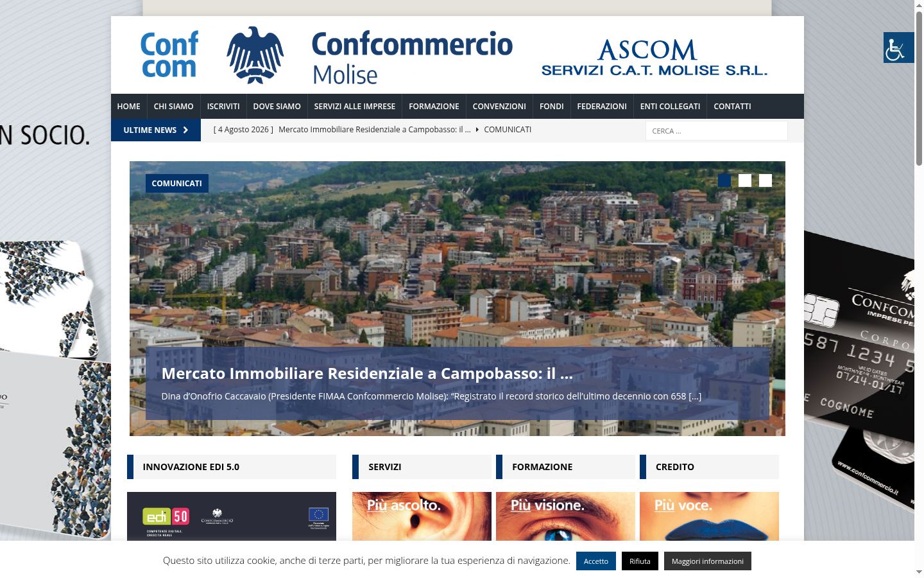Open the Enti Collegati menu
Viewport: 924px width, 578px height.
pos(670,107)
